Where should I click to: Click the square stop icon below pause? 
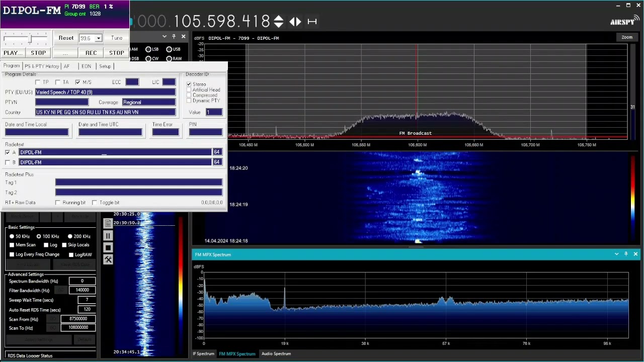click(x=108, y=248)
